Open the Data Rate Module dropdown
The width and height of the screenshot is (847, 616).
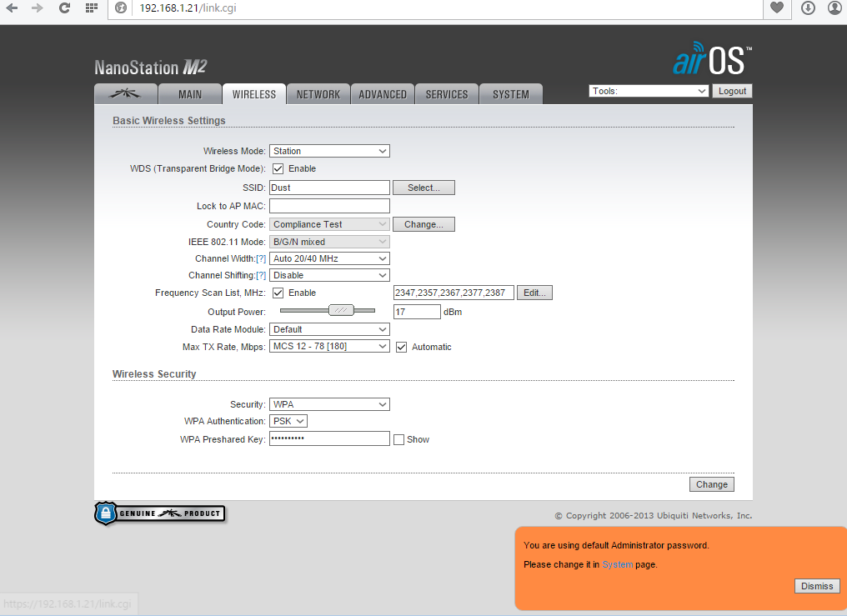[329, 329]
